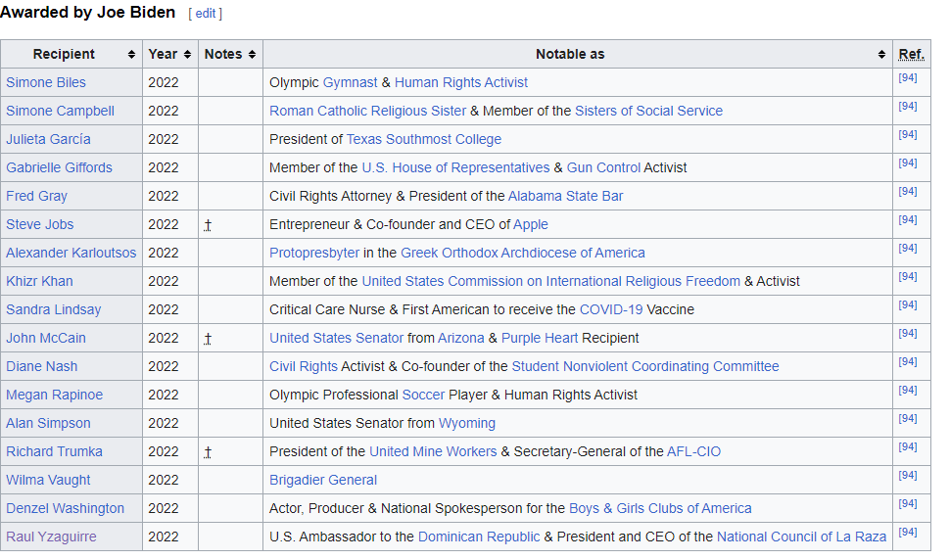Open John McCain article link
The image size is (950, 560).
46,339
